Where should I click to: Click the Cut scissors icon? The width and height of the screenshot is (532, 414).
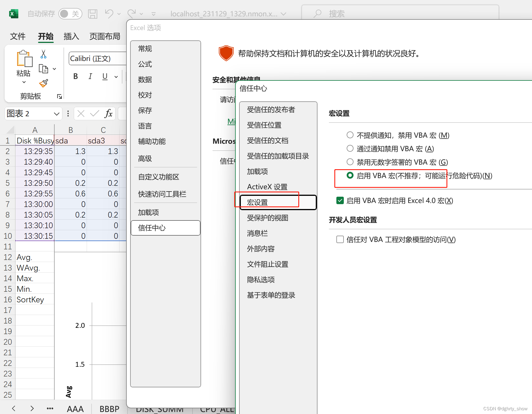[43, 54]
